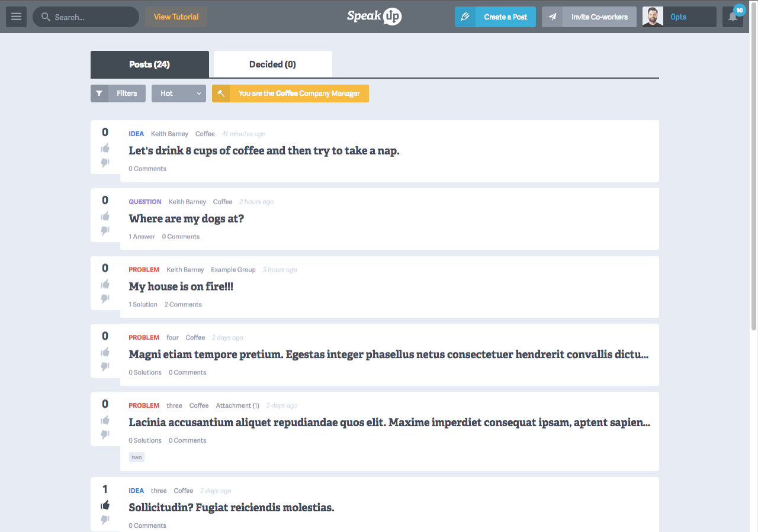Open the hamburger menu icon
The width and height of the screenshot is (758, 532).
click(16, 17)
